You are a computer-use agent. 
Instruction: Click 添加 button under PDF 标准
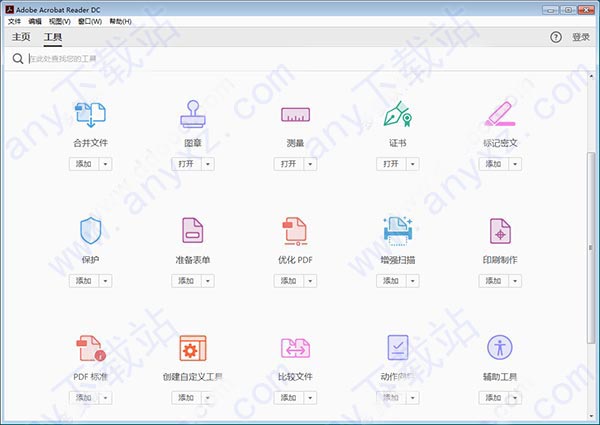[x=84, y=398]
